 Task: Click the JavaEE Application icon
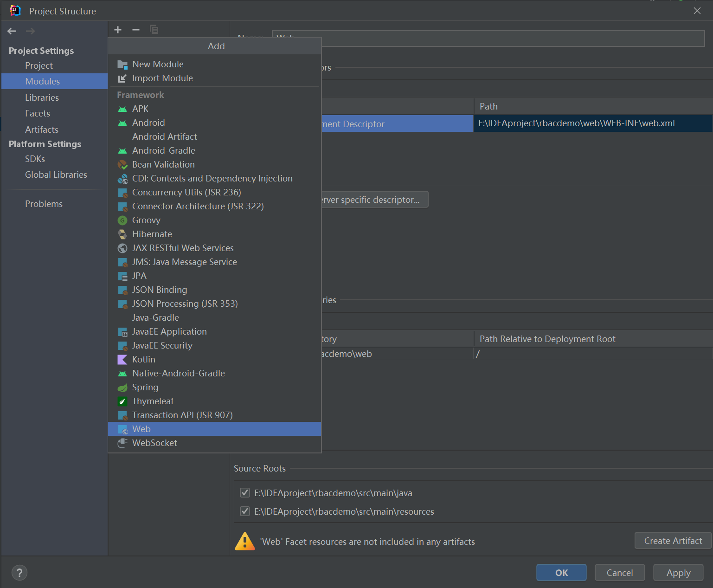pos(122,332)
